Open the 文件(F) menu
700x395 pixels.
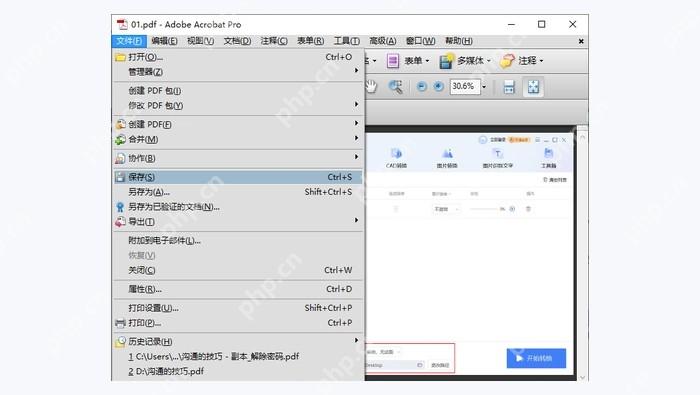129,41
